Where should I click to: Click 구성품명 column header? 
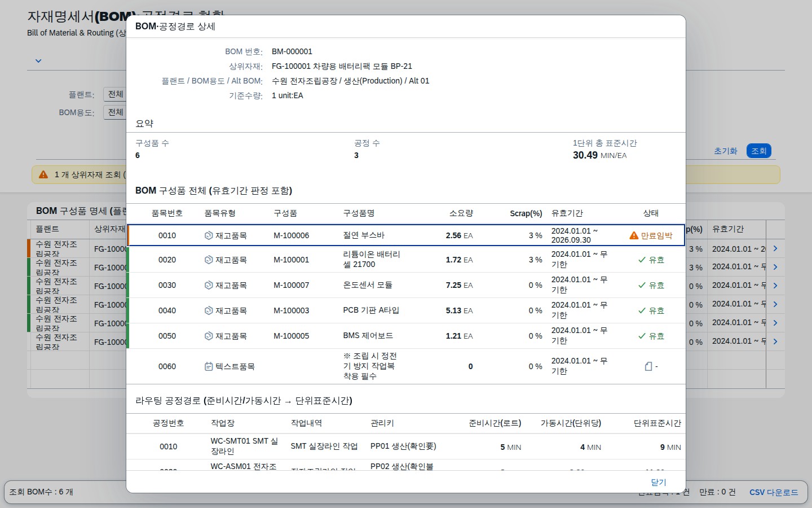click(359, 213)
